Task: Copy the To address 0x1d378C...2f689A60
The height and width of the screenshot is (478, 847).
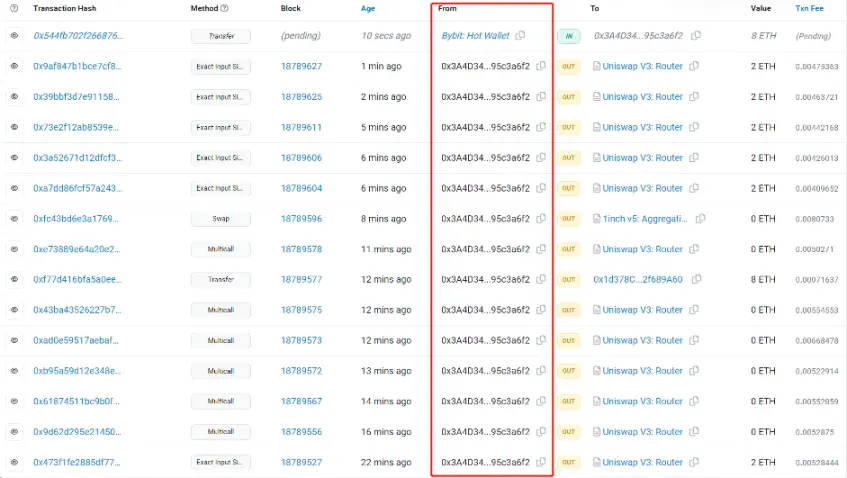Action: 697,279
